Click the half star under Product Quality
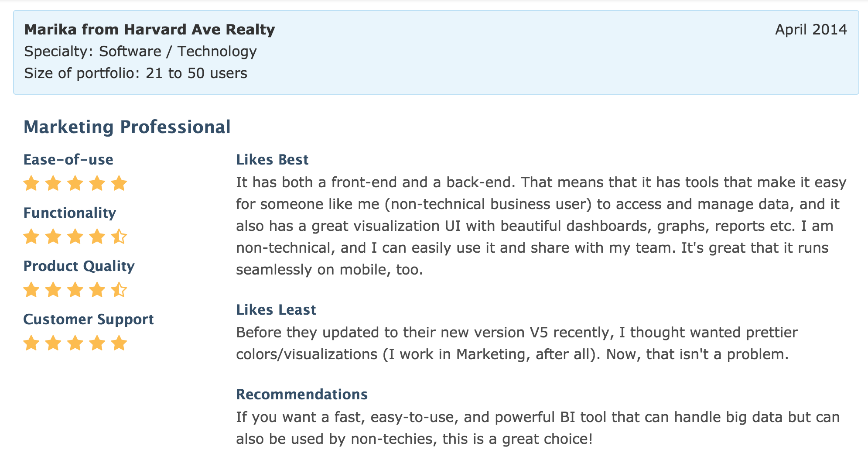 [x=119, y=290]
